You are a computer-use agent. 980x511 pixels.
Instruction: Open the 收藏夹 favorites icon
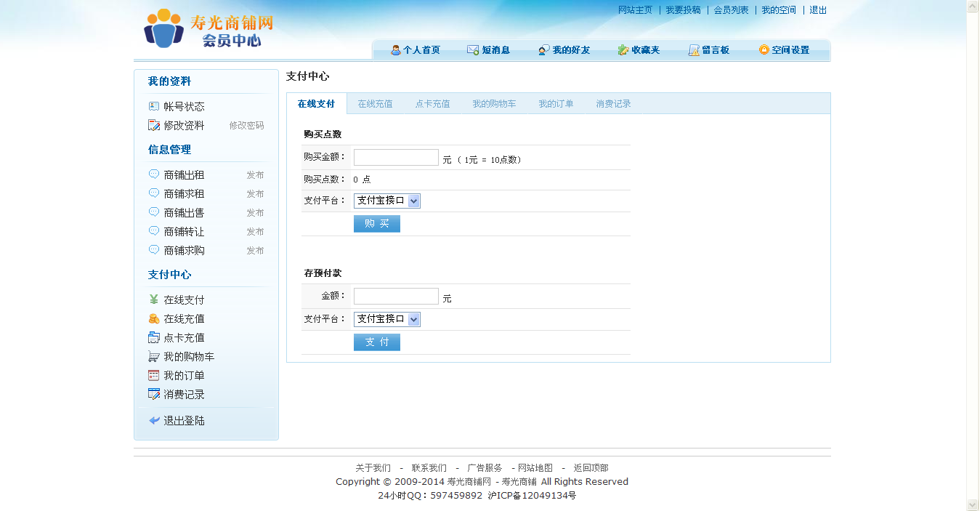pyautogui.click(x=623, y=50)
